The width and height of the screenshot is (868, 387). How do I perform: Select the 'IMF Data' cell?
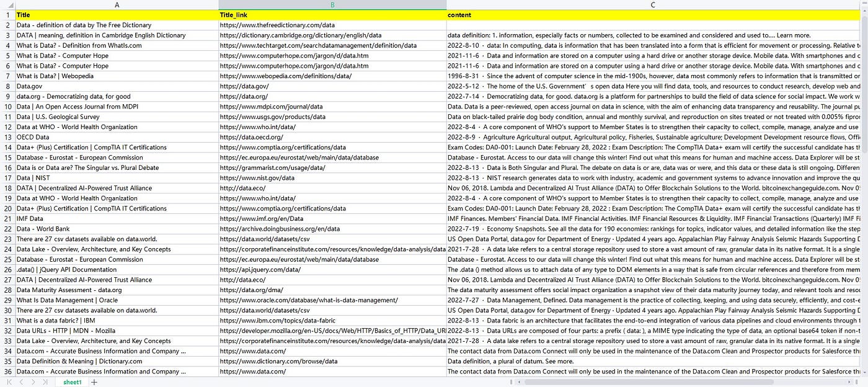[x=117, y=219]
